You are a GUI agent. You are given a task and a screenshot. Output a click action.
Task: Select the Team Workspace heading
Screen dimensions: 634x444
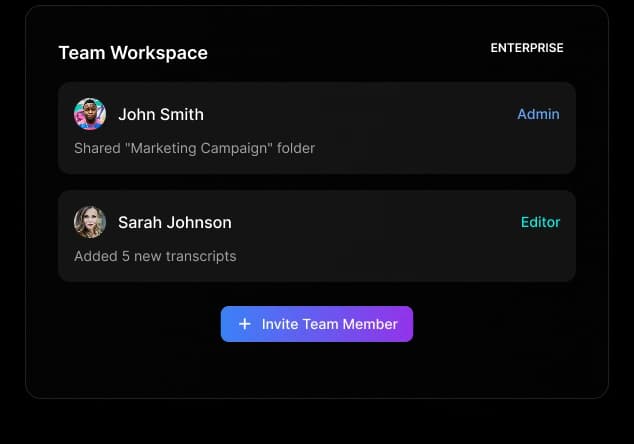point(133,53)
